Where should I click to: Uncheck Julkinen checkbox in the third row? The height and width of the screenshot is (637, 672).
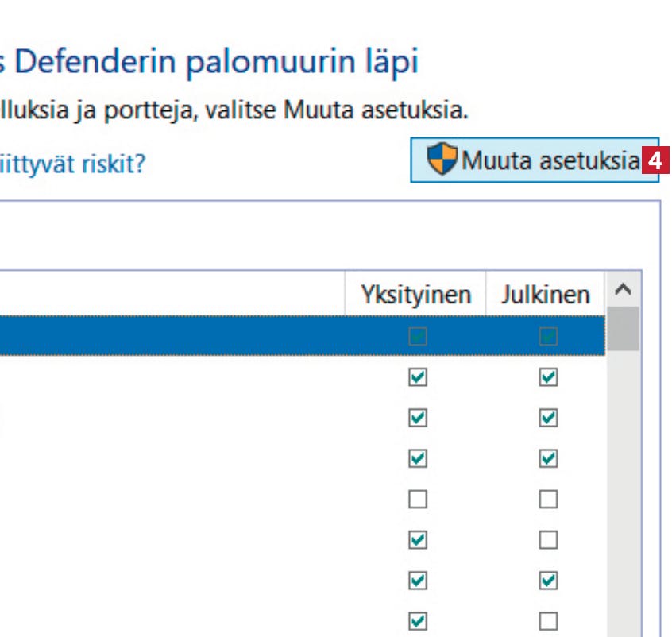coord(548,418)
